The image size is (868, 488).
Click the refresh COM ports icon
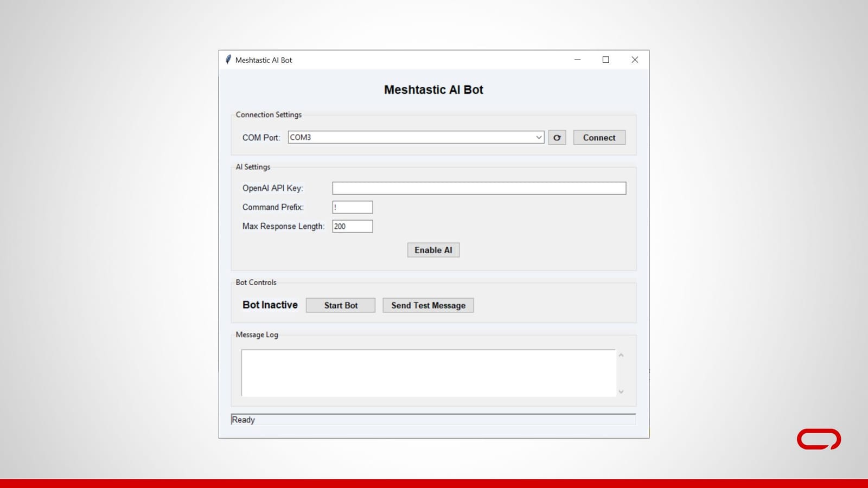(557, 137)
